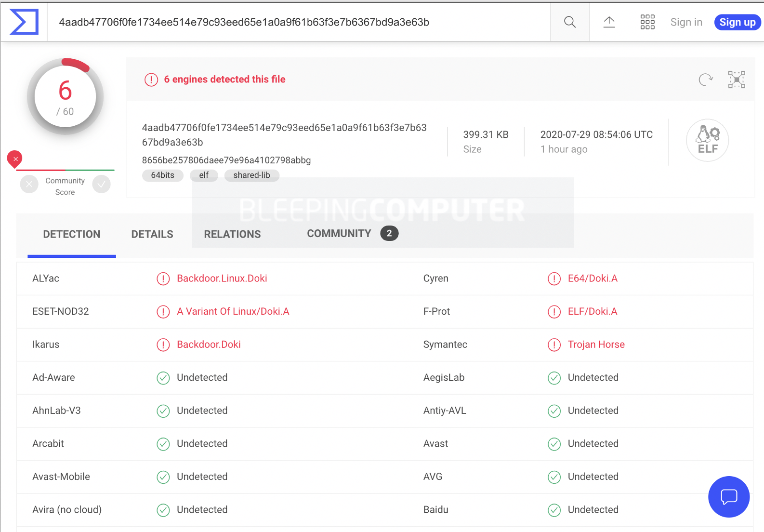Click the green check in Arcabit row
Image resolution: width=764 pixels, height=532 pixels.
pyautogui.click(x=163, y=444)
